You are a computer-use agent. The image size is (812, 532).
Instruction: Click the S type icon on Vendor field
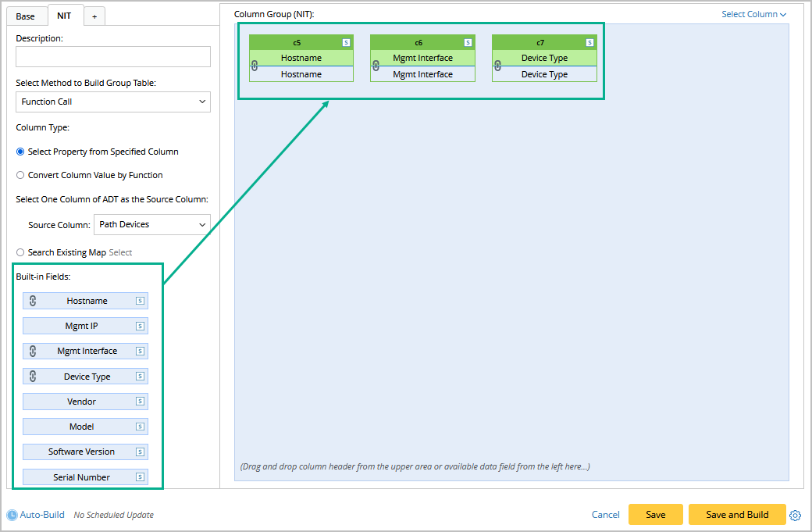[x=140, y=402]
